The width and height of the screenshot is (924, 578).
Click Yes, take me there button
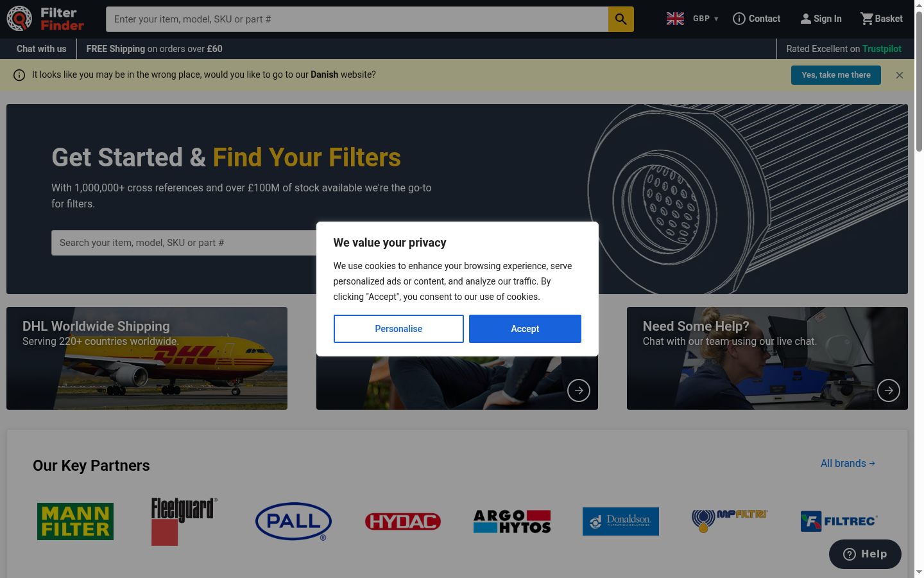836,75
